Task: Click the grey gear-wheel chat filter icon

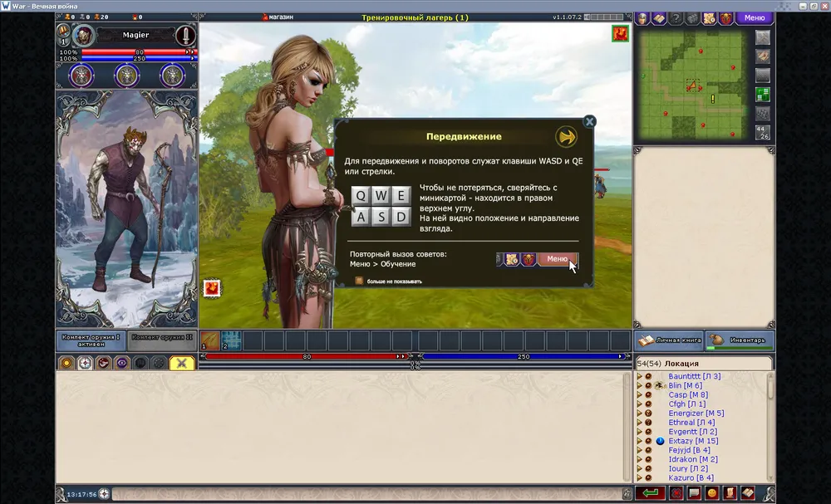Action: coord(159,363)
